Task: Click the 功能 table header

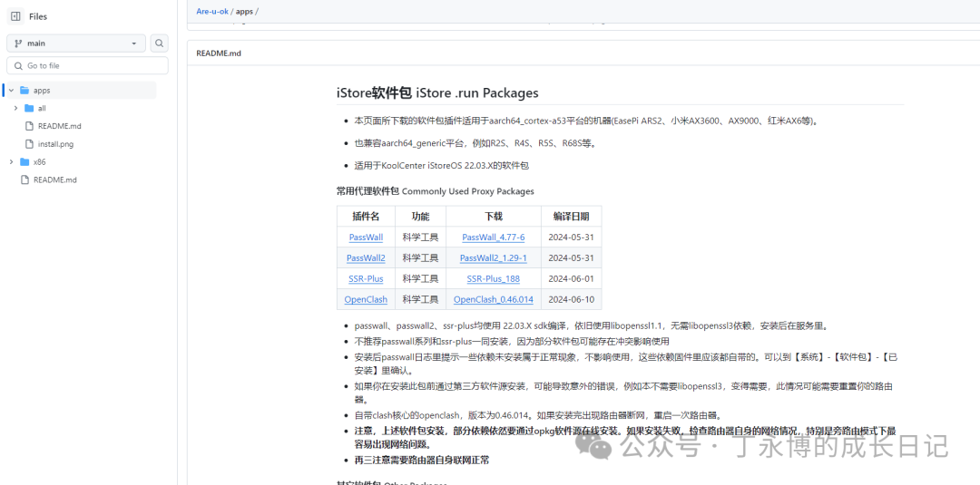Action: [421, 217]
